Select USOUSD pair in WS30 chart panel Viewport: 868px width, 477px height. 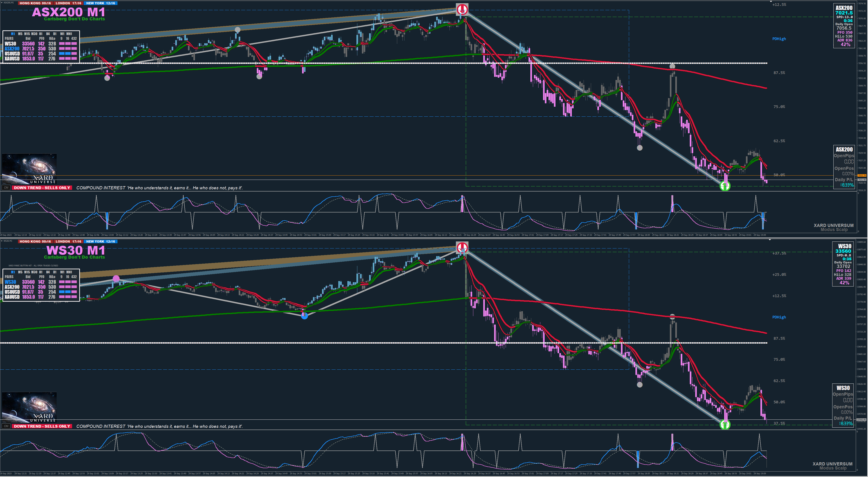point(12,292)
